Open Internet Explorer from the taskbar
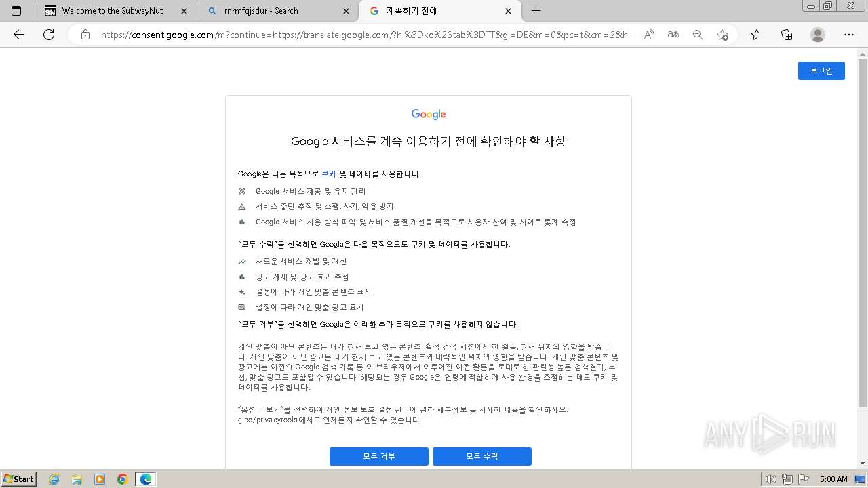Image resolution: width=868 pixels, height=488 pixels. point(54,479)
